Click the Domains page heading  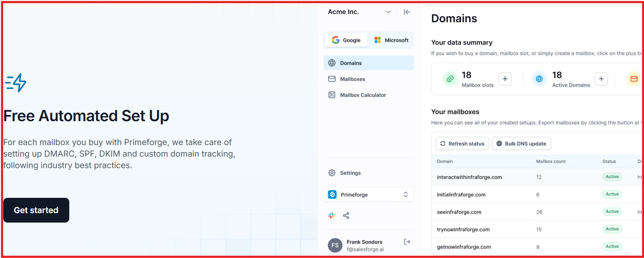pyautogui.click(x=454, y=19)
